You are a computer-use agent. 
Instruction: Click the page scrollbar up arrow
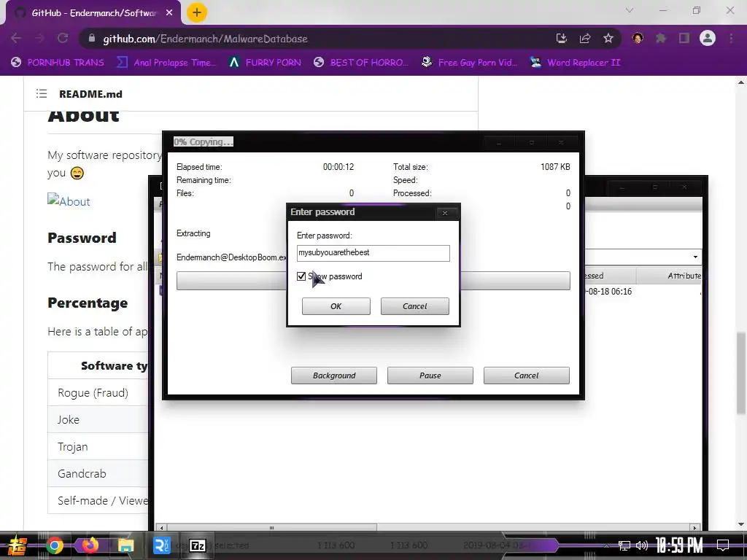(741, 82)
